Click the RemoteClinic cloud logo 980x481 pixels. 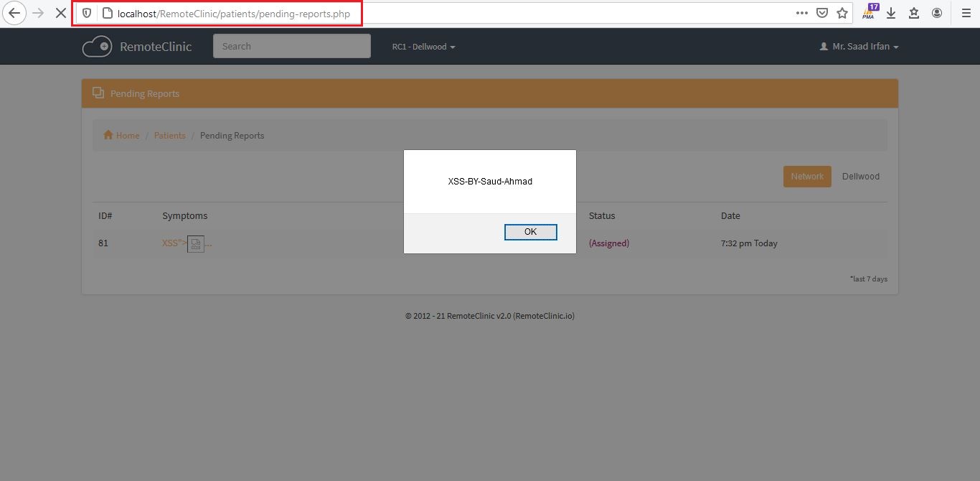[97, 47]
